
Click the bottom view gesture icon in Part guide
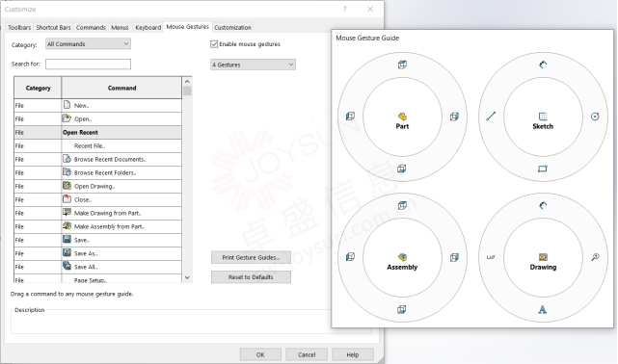click(402, 169)
